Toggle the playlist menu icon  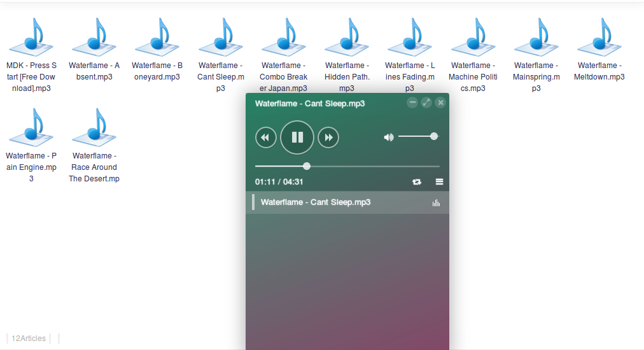click(x=439, y=181)
